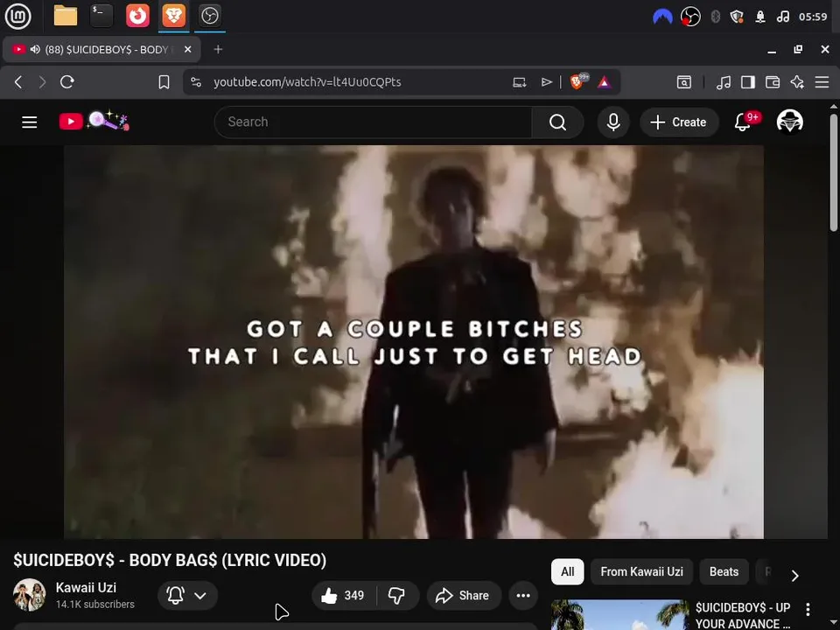Image resolution: width=840 pixels, height=630 pixels.
Task: Expand subscription notification bell dropdown
Action: click(187, 595)
